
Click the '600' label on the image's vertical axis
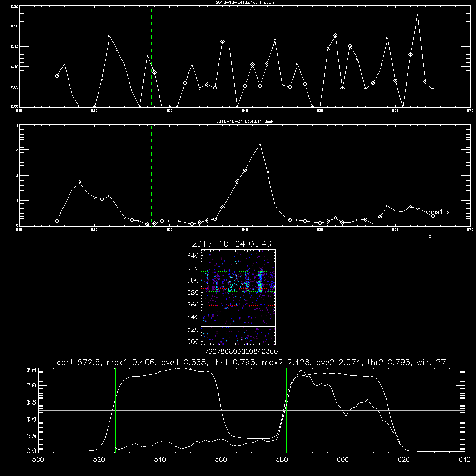pos(193,280)
